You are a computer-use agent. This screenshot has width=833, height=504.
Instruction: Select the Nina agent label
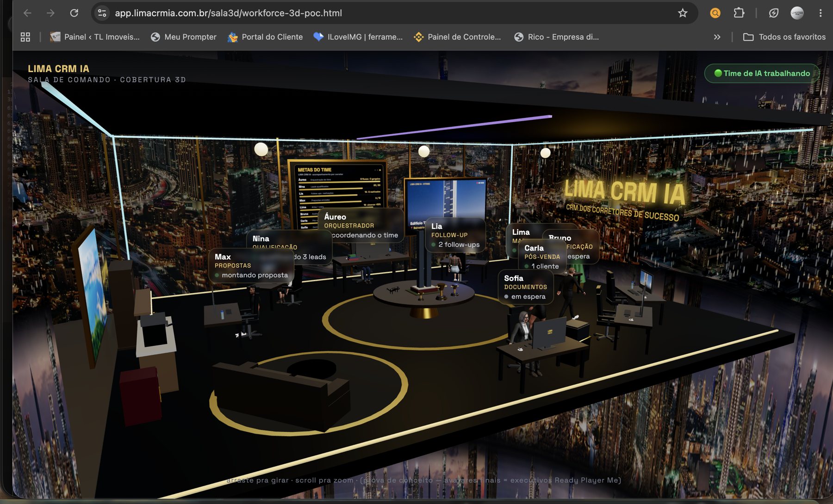point(261,239)
